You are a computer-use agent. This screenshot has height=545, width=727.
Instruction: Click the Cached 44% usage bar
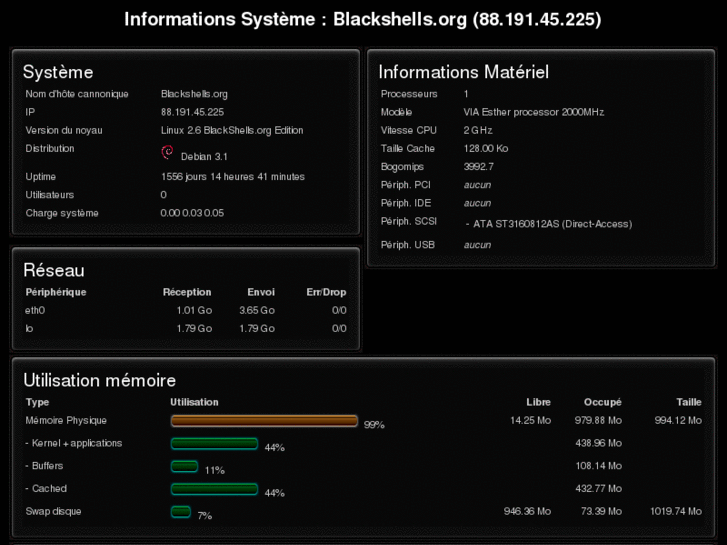coord(214,489)
